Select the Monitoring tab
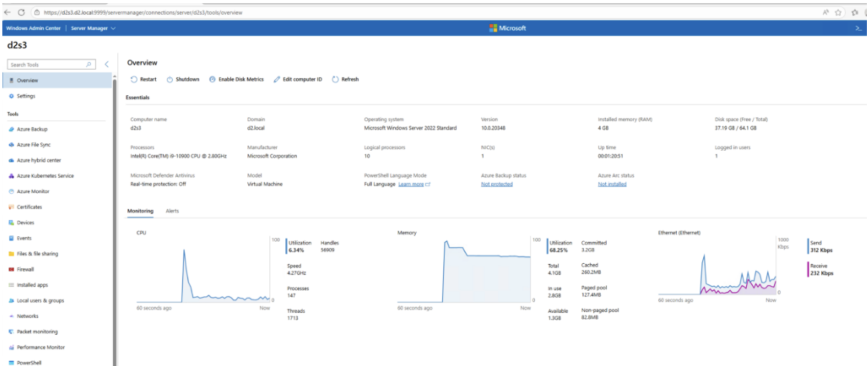The width and height of the screenshot is (868, 373). (140, 211)
